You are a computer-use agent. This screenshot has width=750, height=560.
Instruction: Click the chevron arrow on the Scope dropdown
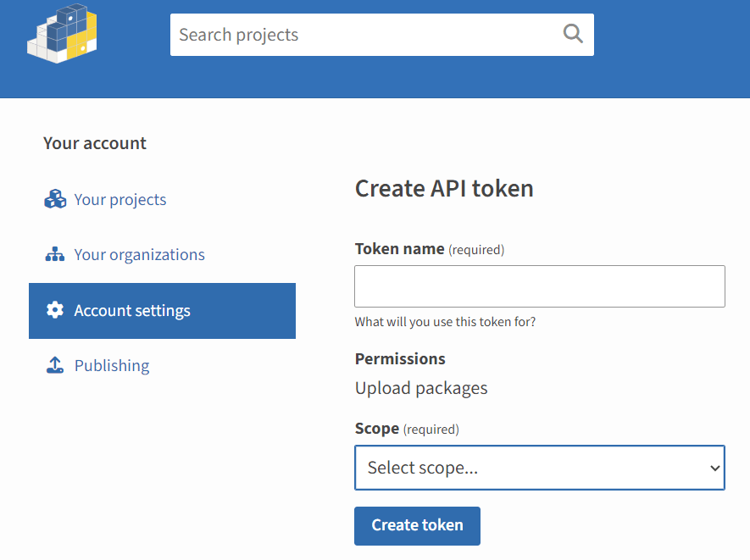click(714, 468)
